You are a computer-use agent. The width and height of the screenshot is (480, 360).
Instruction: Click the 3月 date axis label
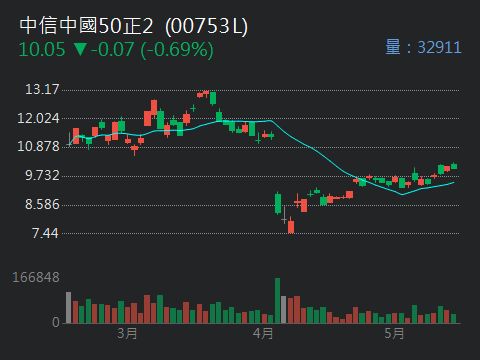127,333
